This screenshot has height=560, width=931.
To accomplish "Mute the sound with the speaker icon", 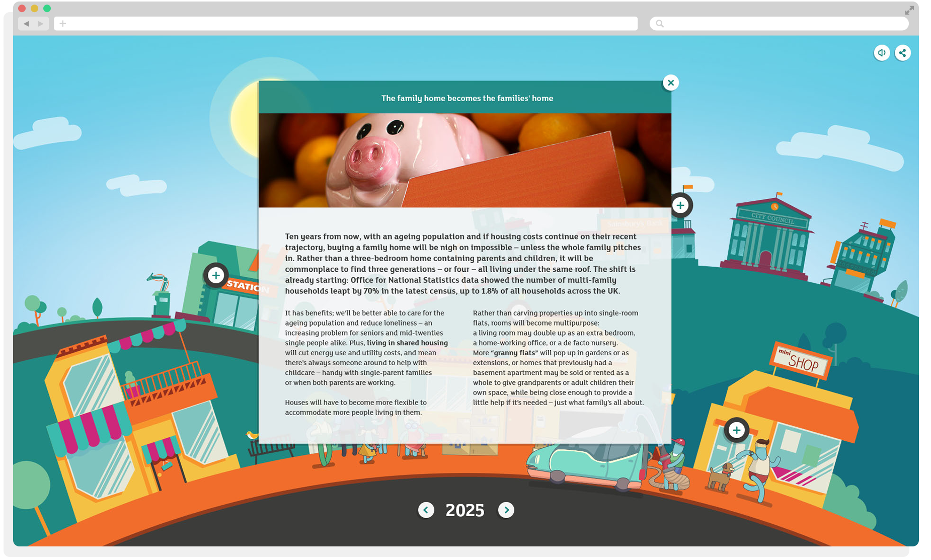I will pos(882,53).
